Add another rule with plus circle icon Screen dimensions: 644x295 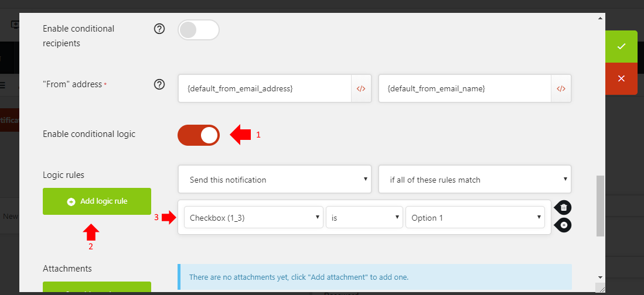tap(563, 225)
